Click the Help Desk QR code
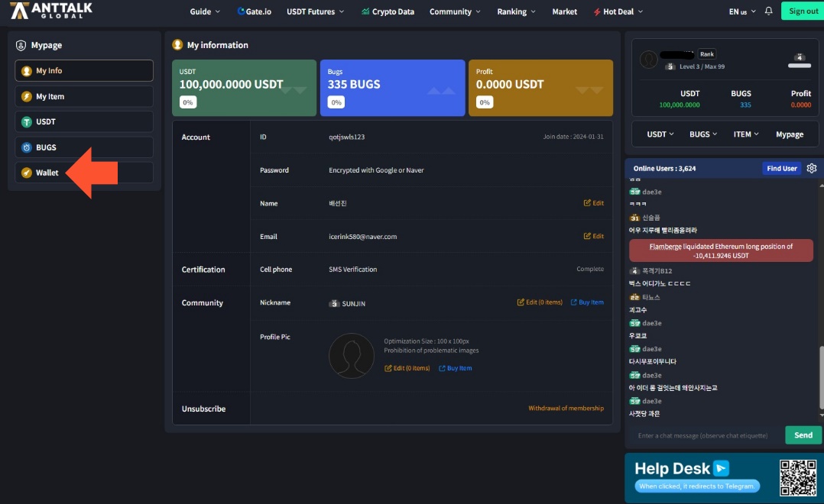 798,478
